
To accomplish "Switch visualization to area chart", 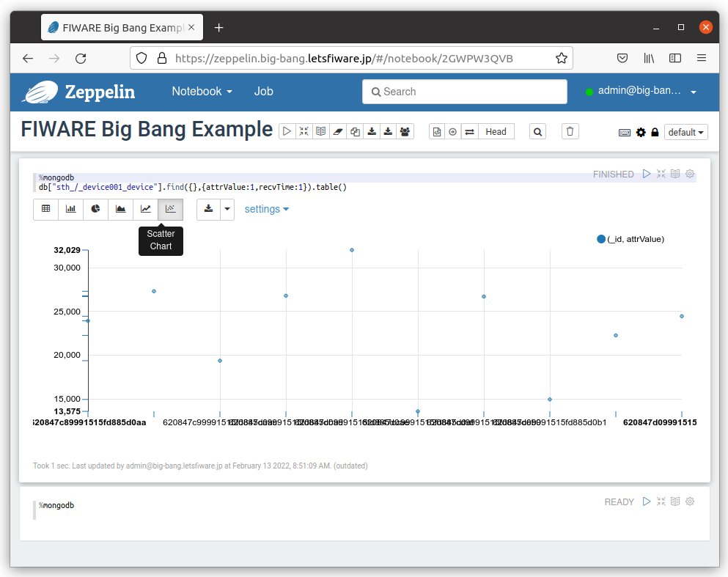I will 121,209.
